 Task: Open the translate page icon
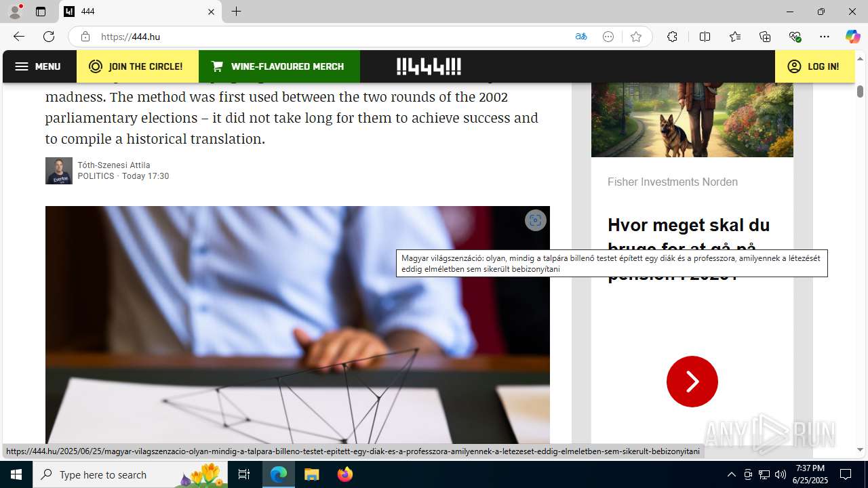581,37
